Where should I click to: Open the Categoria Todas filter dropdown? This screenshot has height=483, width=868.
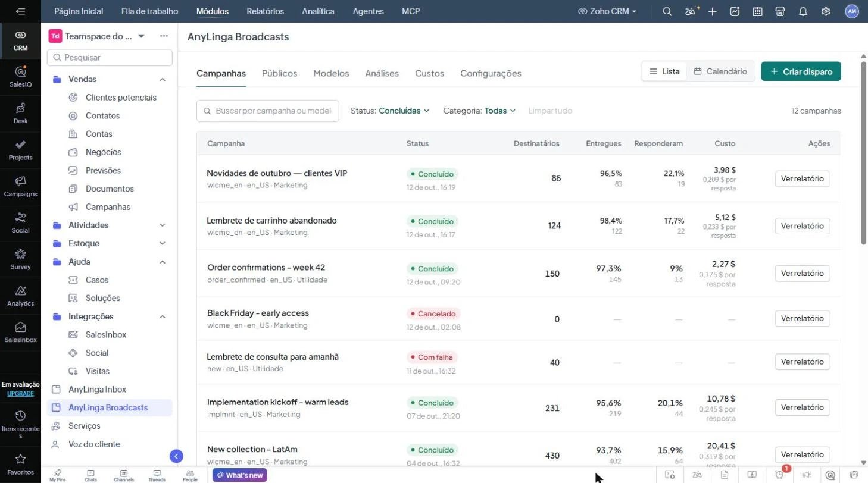click(479, 111)
